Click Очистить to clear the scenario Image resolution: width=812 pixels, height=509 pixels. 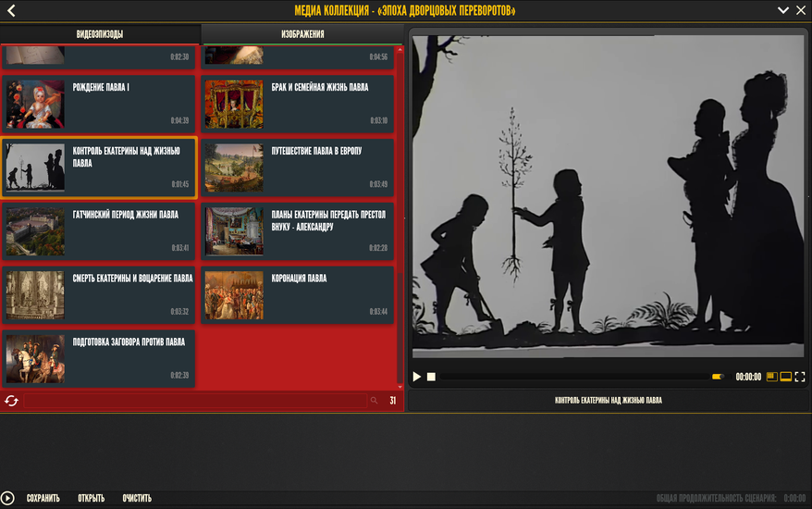(137, 498)
